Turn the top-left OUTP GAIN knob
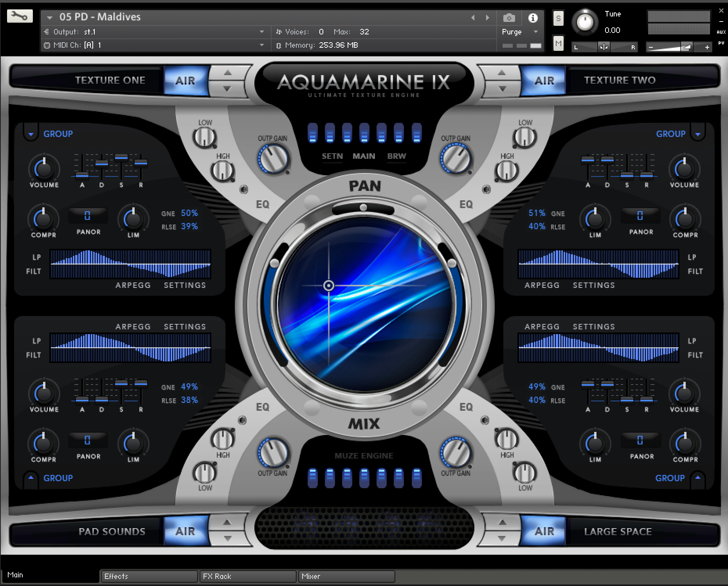Screen dimensions: 728x586 273,158
